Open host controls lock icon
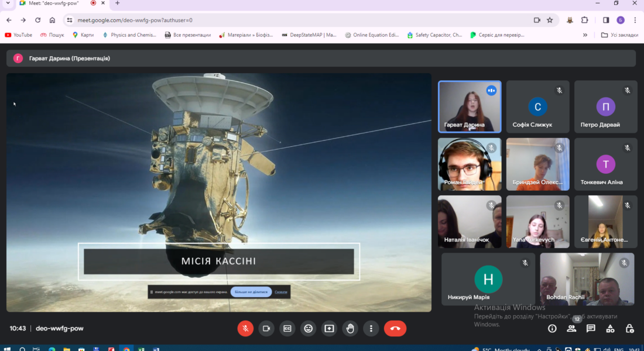Viewport: 644px width, 351px height. tap(629, 328)
